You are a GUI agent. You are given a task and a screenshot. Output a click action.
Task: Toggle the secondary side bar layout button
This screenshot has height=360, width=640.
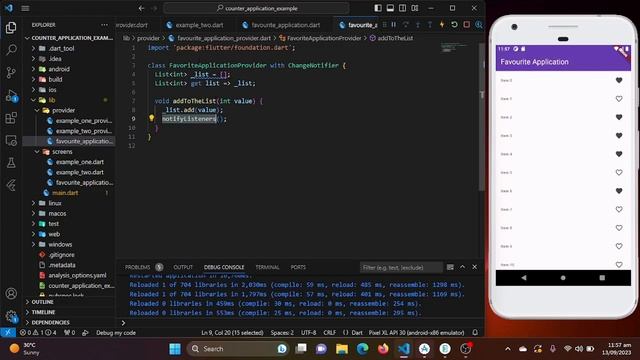coord(402,8)
